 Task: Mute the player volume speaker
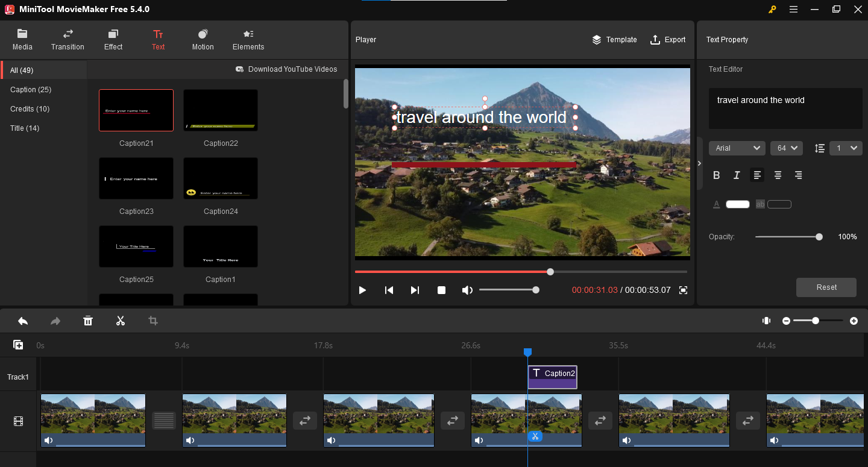coord(467,290)
